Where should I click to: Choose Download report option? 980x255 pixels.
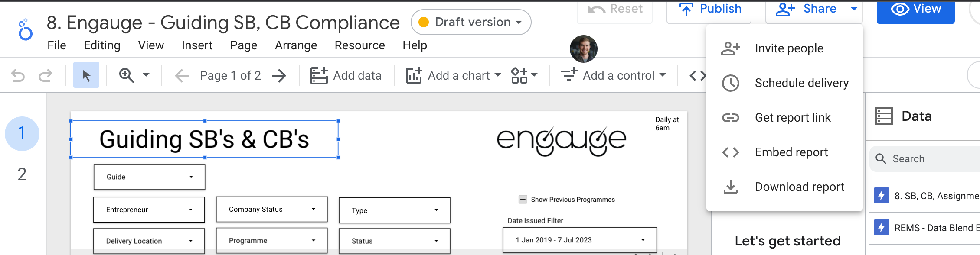click(799, 187)
